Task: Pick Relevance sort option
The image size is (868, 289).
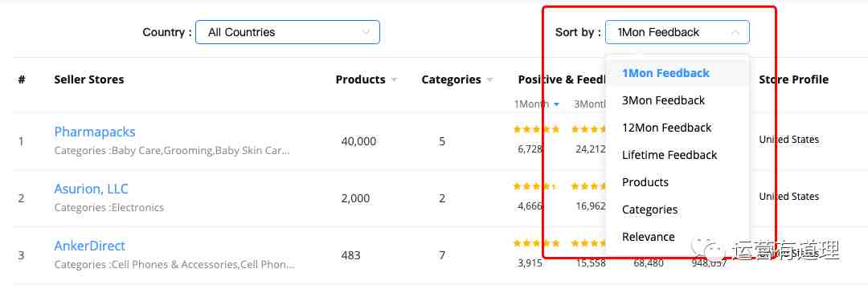Action: pyautogui.click(x=649, y=237)
